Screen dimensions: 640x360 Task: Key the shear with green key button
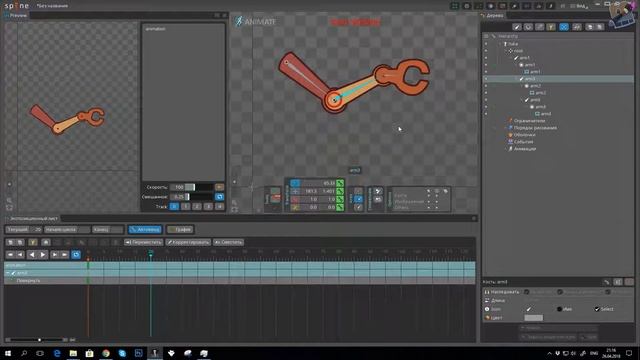click(x=340, y=207)
